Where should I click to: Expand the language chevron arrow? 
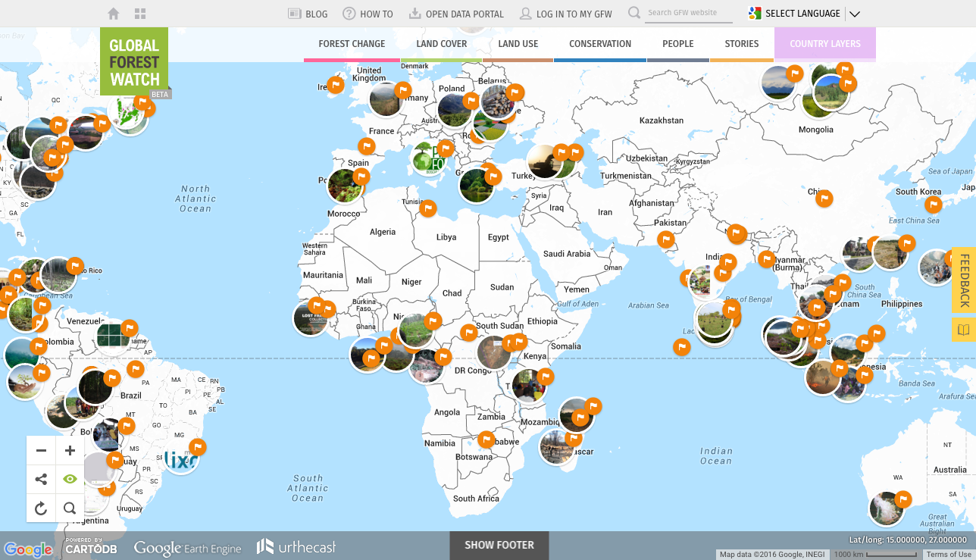[854, 14]
